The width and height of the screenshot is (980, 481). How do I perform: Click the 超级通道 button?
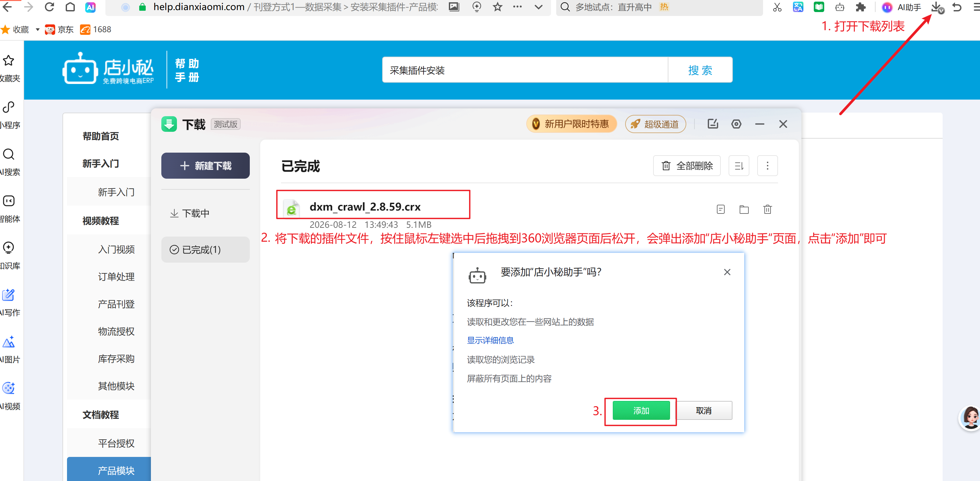655,124
